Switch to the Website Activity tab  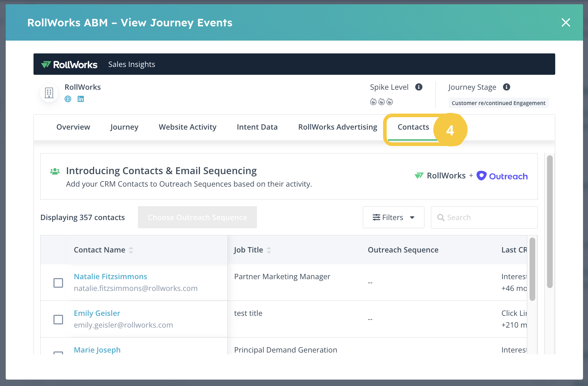tap(187, 127)
